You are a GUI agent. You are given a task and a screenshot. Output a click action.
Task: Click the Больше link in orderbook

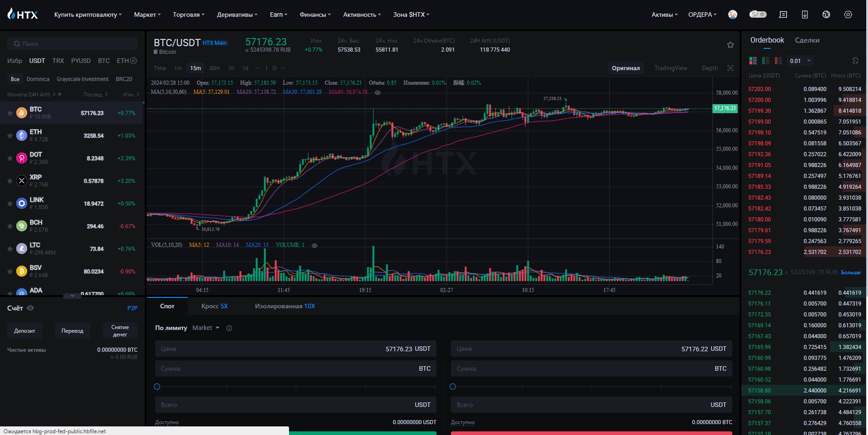coord(851,272)
